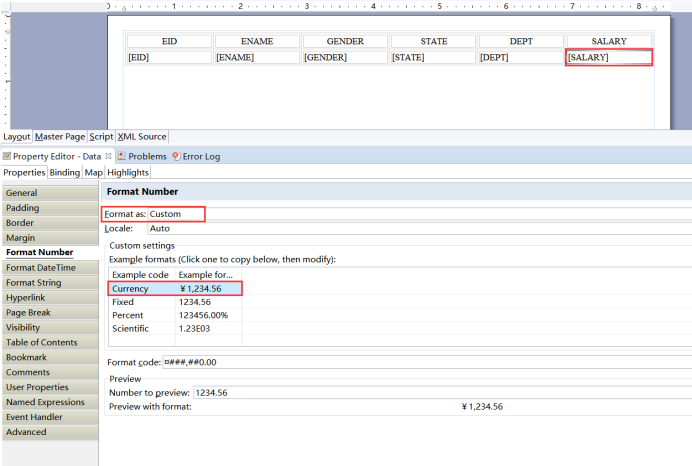Select the Binding tab
Screen dimensions: 692x466
pyautogui.click(x=65, y=172)
